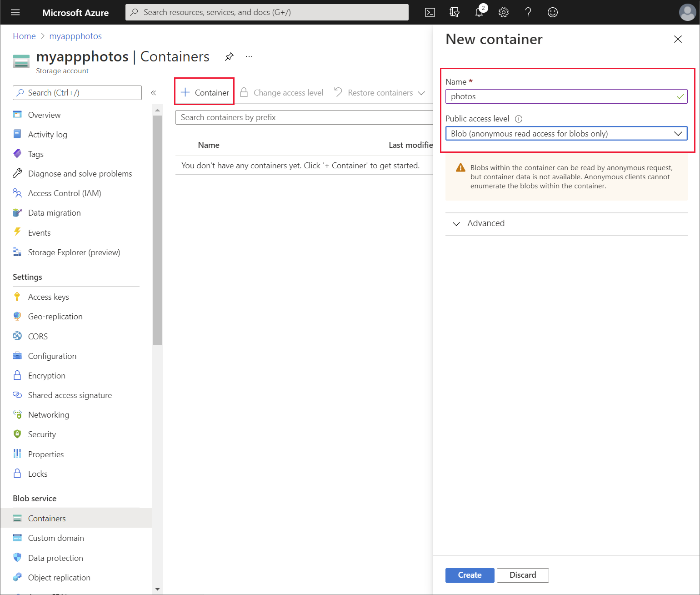The height and width of the screenshot is (595, 700).
Task: Open the feedback smiley icon
Action: 552,12
